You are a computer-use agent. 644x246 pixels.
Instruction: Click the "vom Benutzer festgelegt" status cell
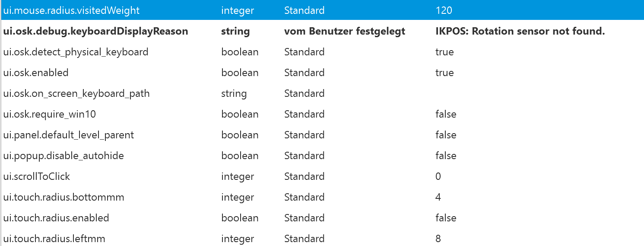click(345, 31)
